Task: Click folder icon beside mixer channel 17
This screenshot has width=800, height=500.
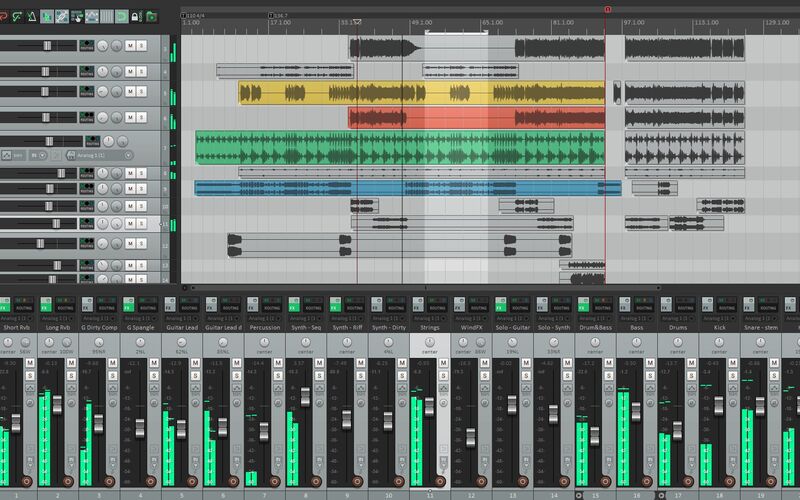Action: [x=661, y=495]
